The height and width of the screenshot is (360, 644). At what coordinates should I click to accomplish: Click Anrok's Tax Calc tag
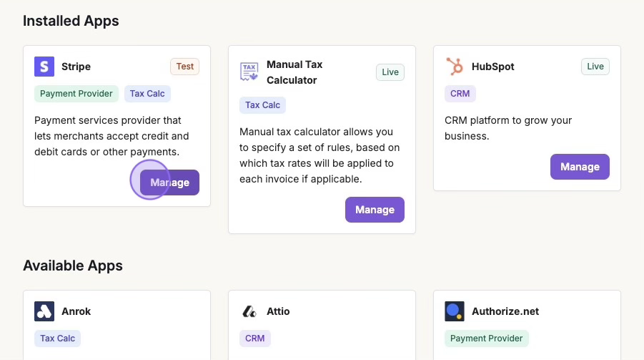(58, 339)
